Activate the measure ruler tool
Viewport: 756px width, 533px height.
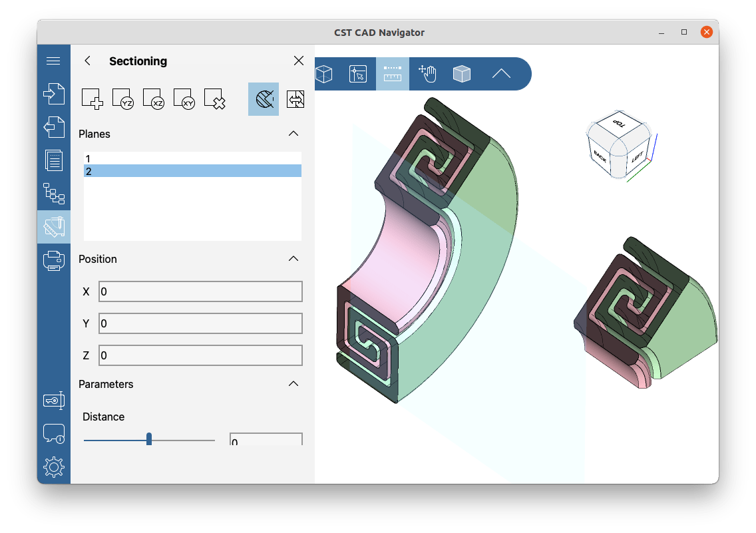[x=392, y=74]
